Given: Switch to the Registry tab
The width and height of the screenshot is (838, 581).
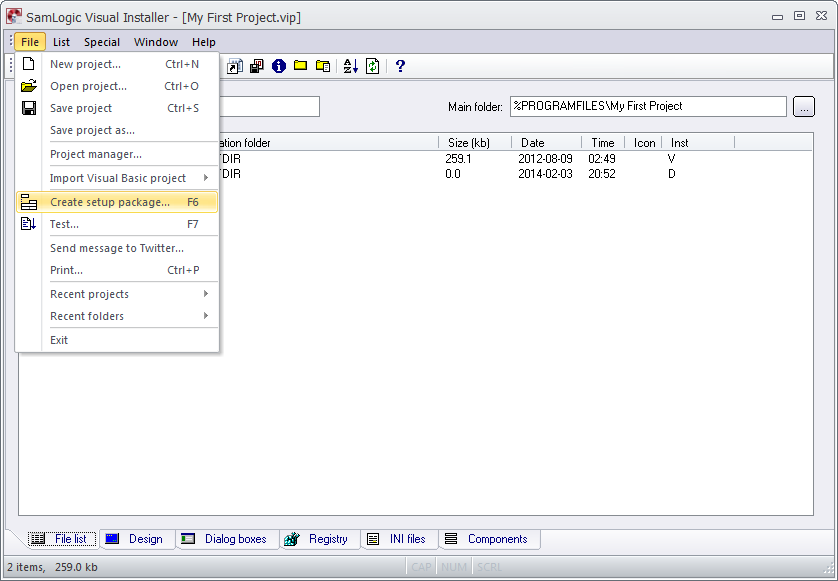Looking at the screenshot, I should point(320,539).
